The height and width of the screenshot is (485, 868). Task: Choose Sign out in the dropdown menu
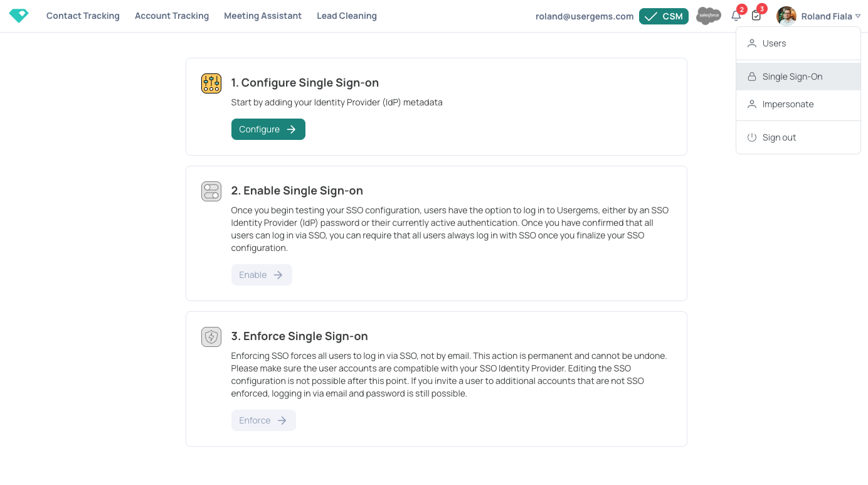click(x=798, y=137)
